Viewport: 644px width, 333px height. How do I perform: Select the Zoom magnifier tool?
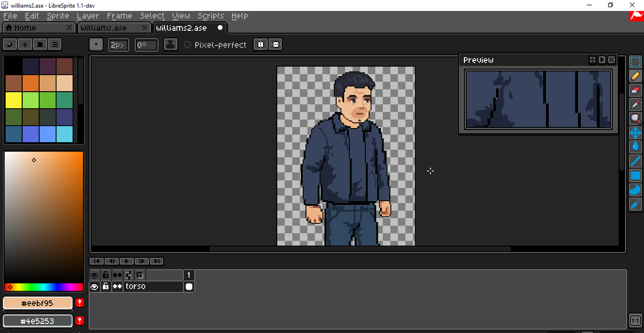tap(635, 118)
